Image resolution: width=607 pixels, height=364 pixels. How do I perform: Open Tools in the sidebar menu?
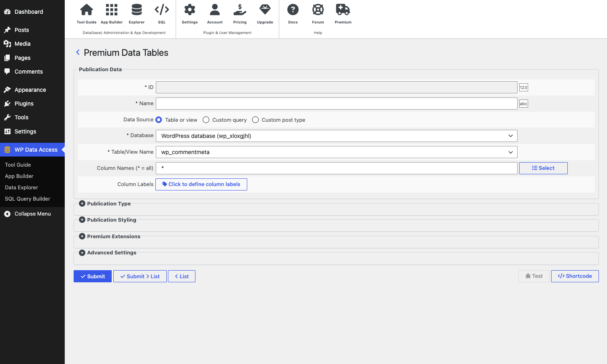tap(32, 117)
